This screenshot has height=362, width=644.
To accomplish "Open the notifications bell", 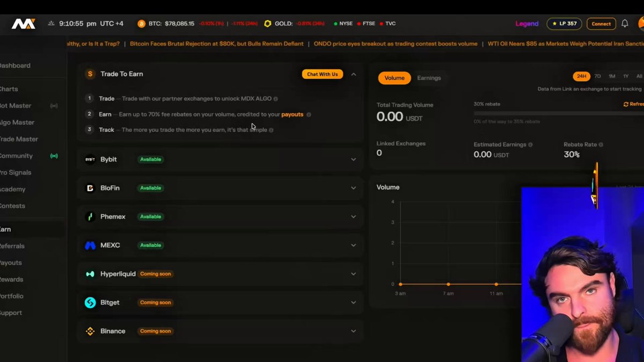I will [x=625, y=24].
